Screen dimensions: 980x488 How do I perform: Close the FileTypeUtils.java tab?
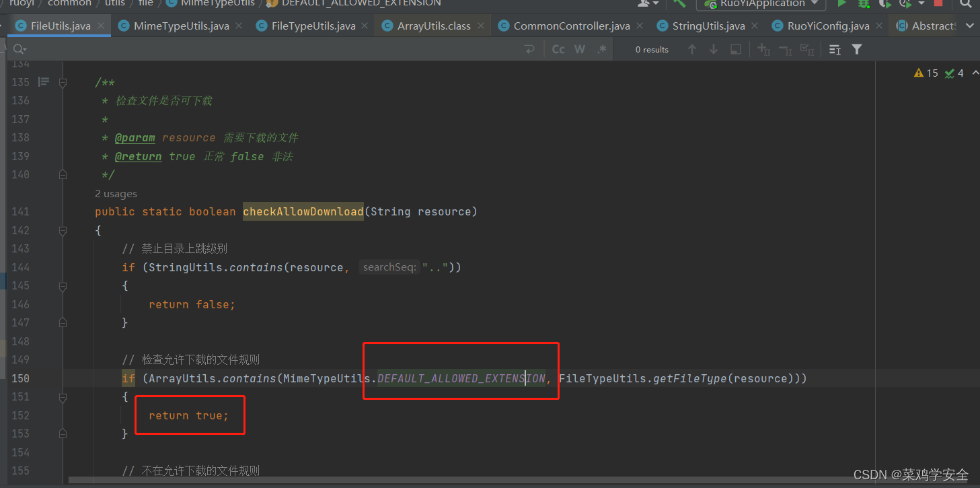(365, 26)
